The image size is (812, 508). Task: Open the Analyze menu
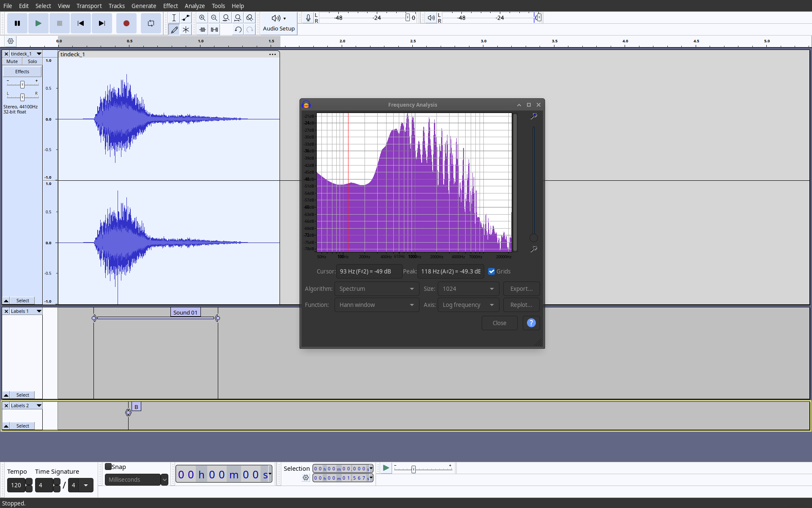pyautogui.click(x=195, y=6)
